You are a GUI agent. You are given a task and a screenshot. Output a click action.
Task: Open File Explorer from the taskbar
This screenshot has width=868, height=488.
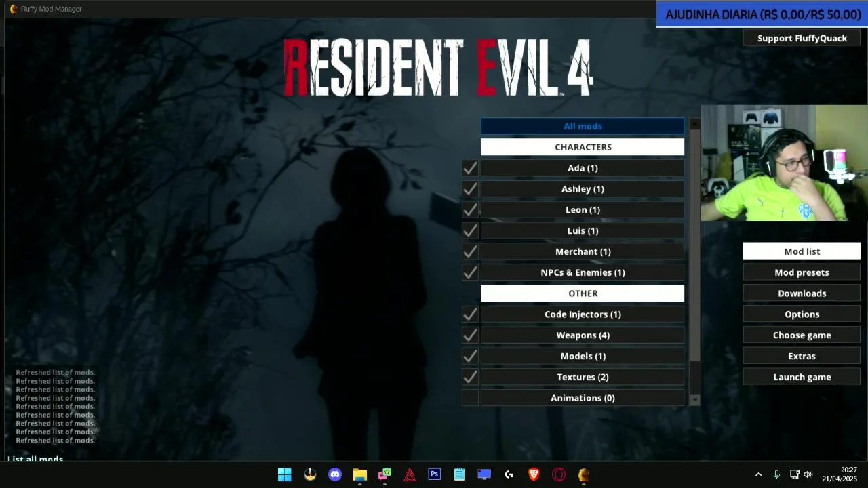pyautogui.click(x=360, y=474)
